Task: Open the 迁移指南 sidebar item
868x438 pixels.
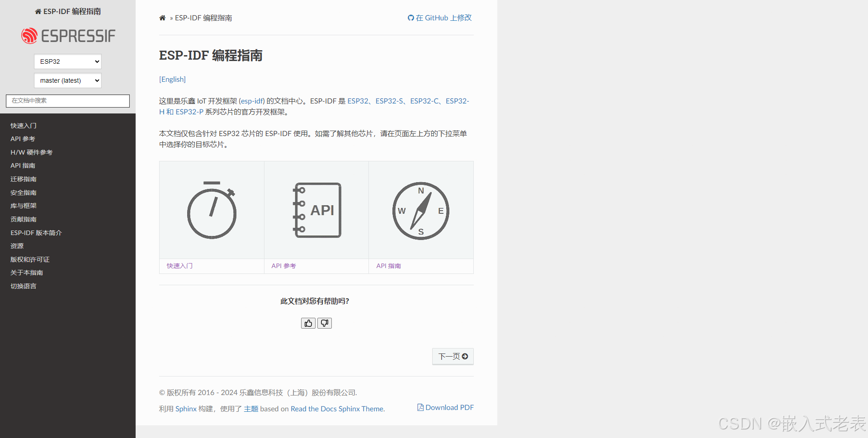Action: 24,179
